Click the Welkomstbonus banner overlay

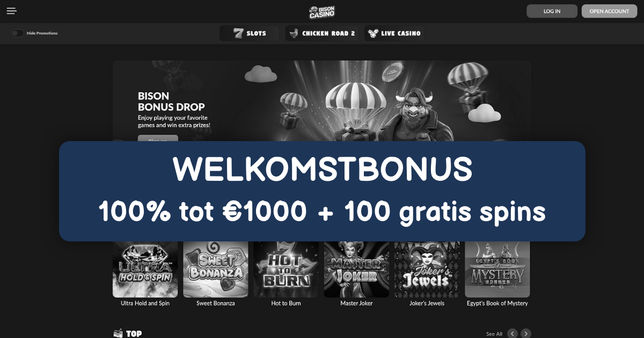tap(322, 191)
